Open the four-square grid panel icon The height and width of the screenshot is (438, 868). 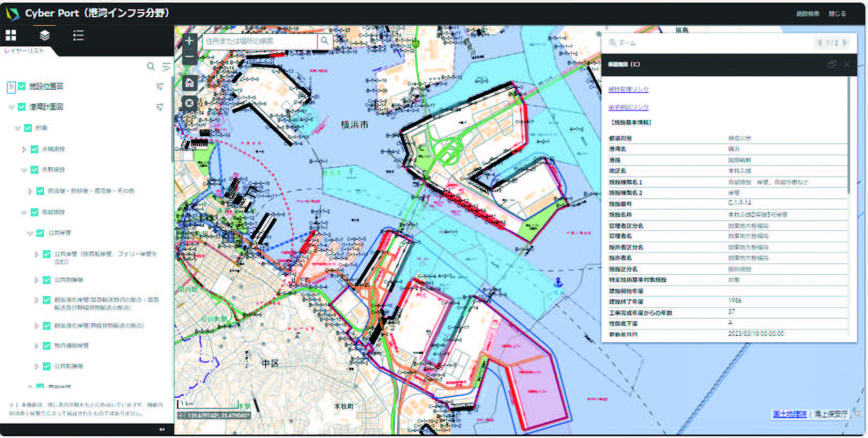coord(11,35)
